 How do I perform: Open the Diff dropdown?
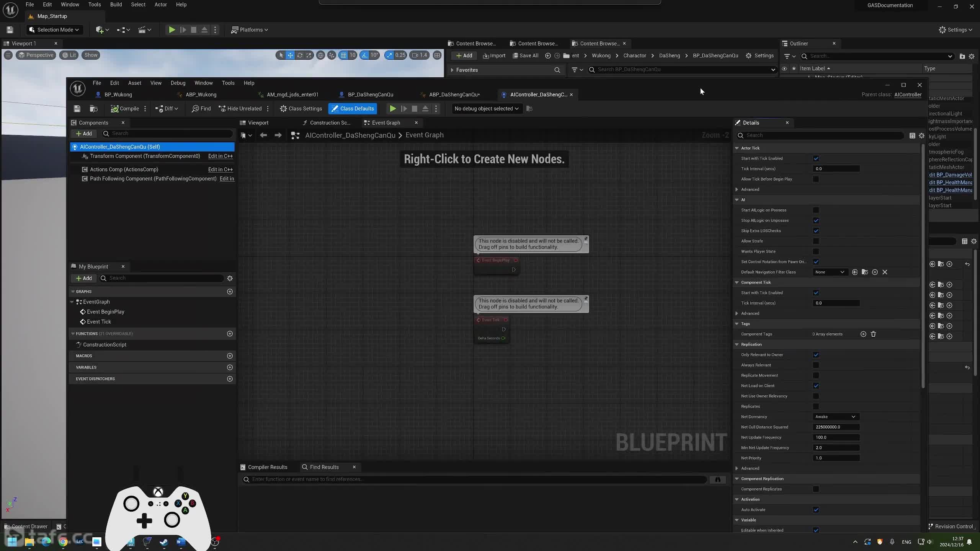tap(167, 109)
